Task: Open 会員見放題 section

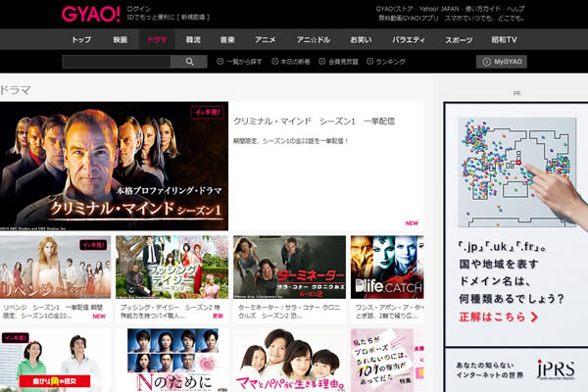Action: point(338,62)
